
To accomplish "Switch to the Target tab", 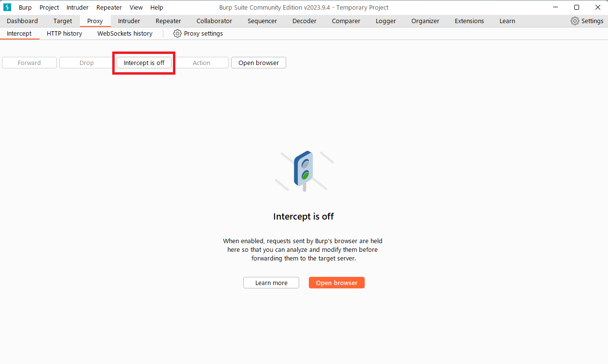I will [x=63, y=21].
